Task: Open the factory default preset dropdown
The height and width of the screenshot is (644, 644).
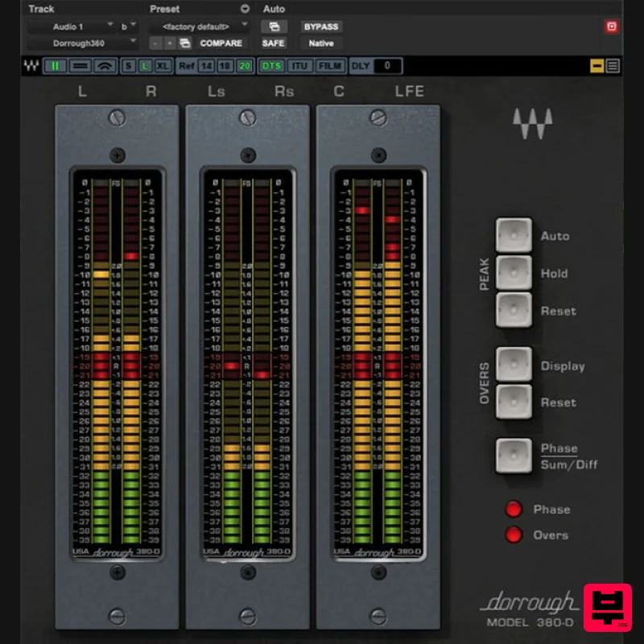Action: tap(199, 27)
